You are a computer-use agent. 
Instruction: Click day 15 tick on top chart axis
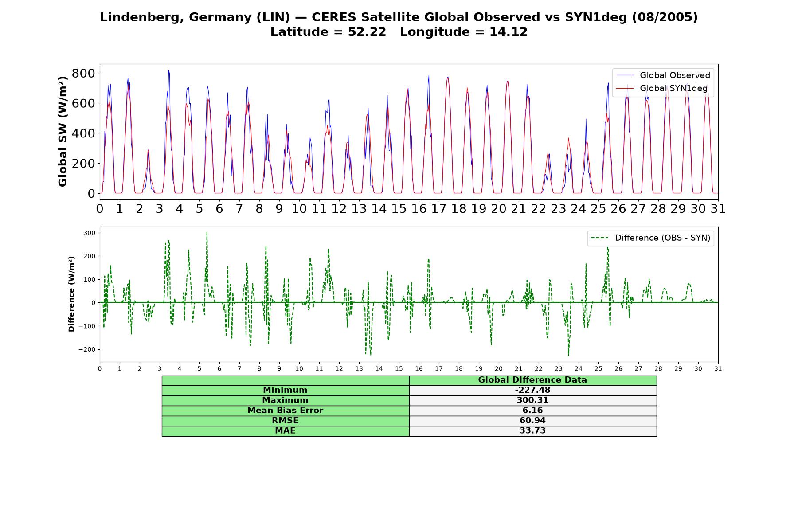399,209
